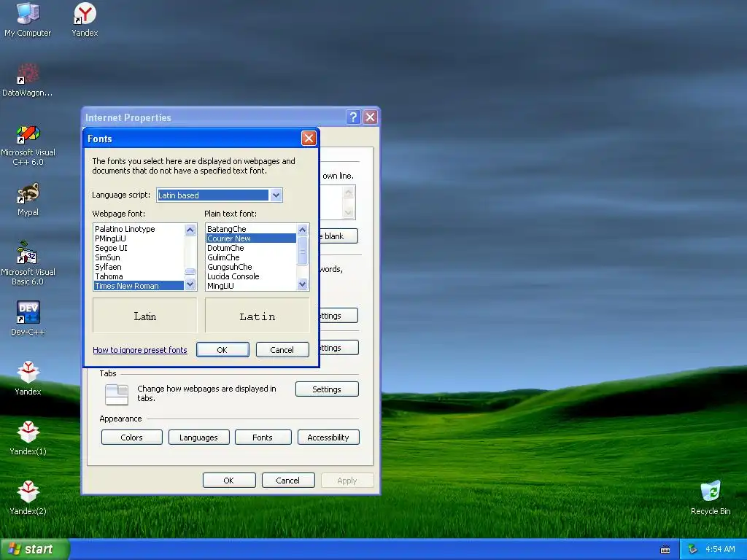This screenshot has height=560, width=747.
Task: Select SimSun webpage font
Action: click(x=139, y=257)
